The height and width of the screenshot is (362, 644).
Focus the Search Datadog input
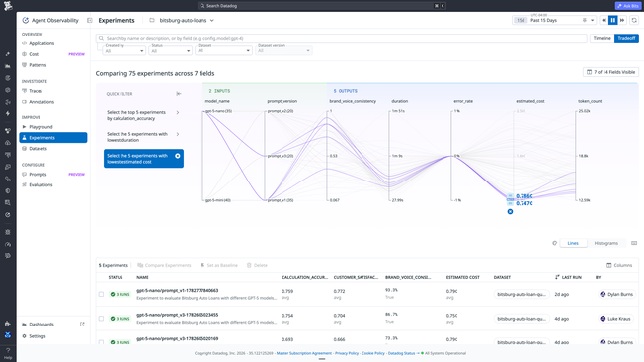pos(322,6)
